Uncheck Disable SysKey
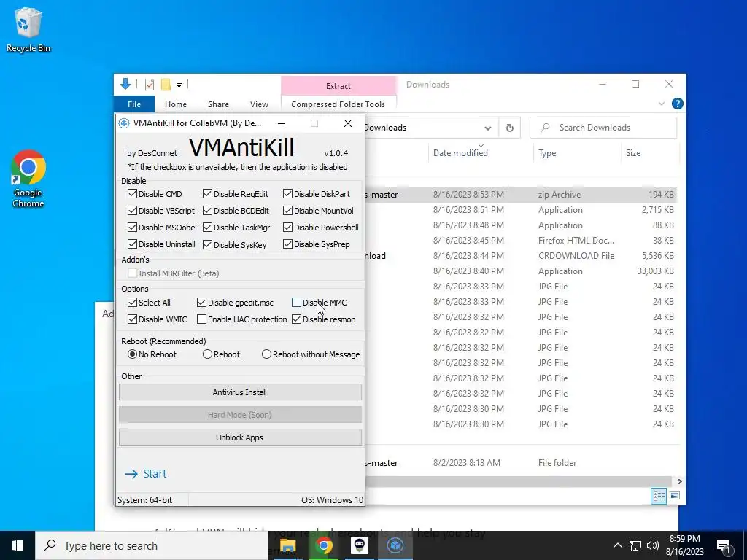Image resolution: width=747 pixels, height=560 pixels. (207, 245)
